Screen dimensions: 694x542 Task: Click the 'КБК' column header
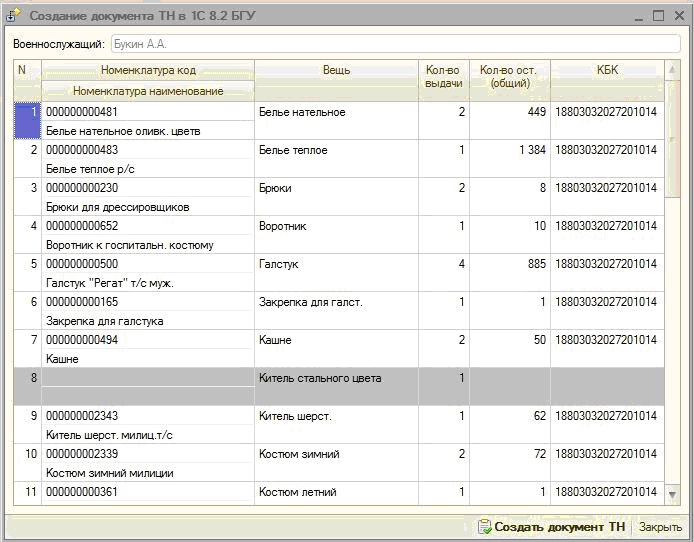click(607, 70)
